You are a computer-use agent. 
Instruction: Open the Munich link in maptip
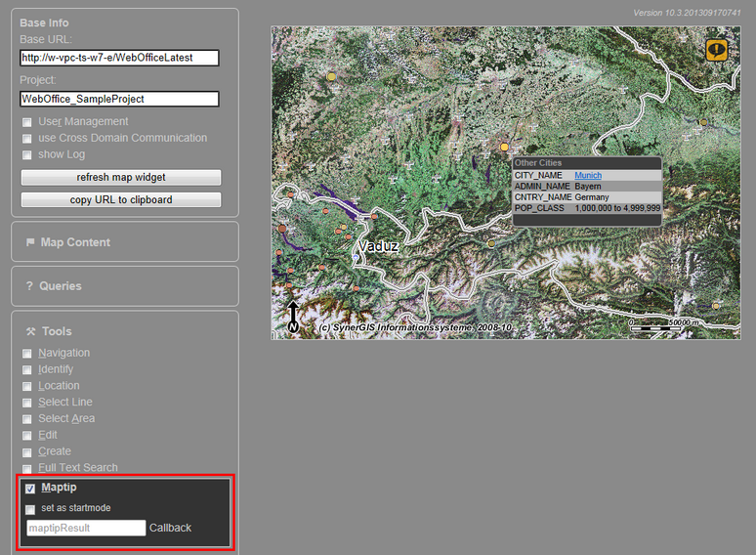(588, 175)
